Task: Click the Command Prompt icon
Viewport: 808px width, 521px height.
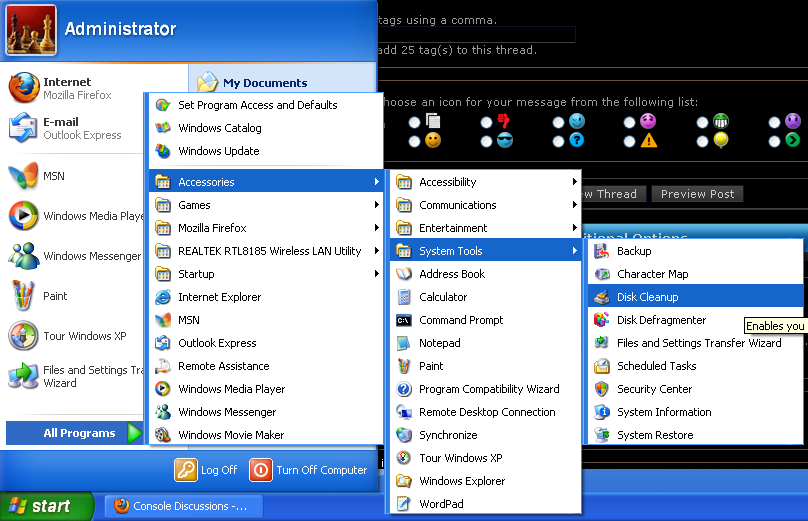Action: point(403,320)
